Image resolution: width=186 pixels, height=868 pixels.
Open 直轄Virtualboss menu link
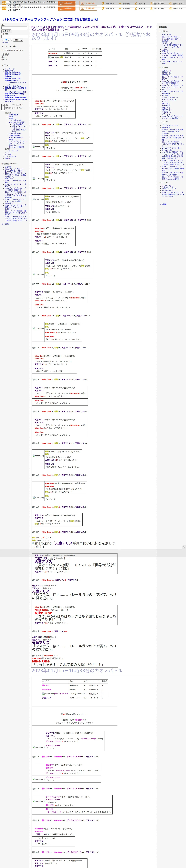(12, 96)
